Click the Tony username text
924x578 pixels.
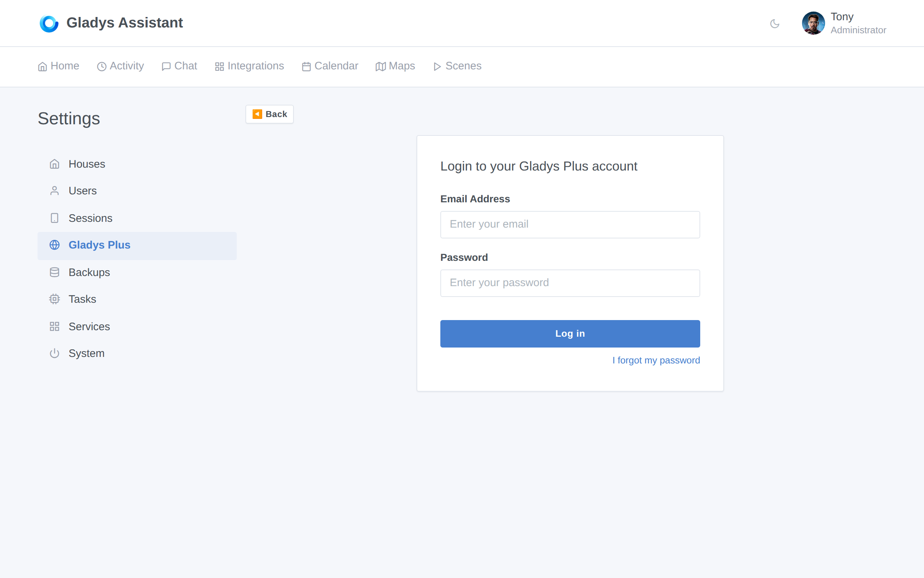pyautogui.click(x=842, y=17)
